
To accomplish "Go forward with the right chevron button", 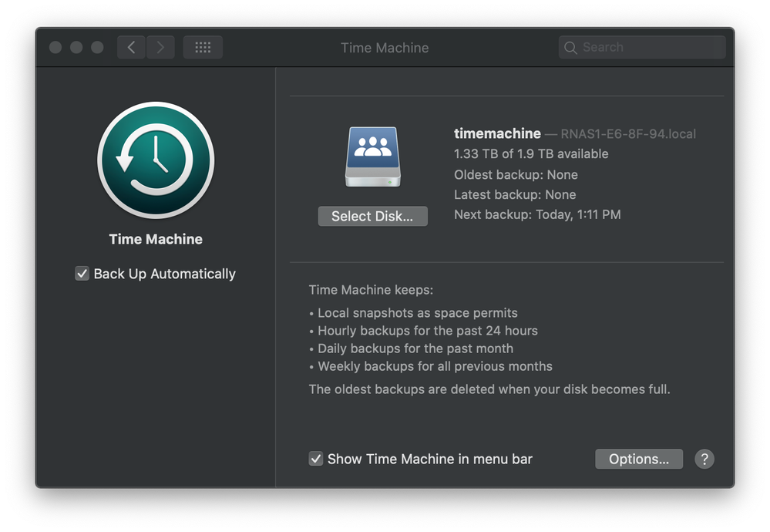I will [160, 47].
